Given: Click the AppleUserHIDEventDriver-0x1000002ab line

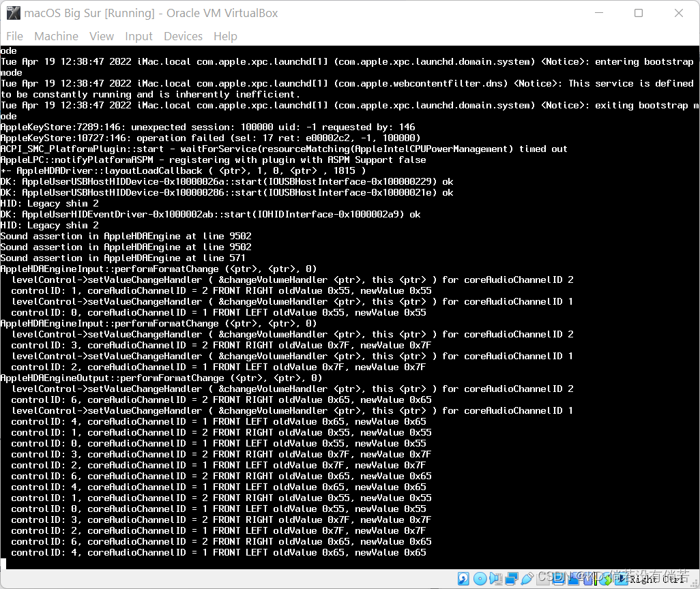Looking at the screenshot, I should pos(210,215).
